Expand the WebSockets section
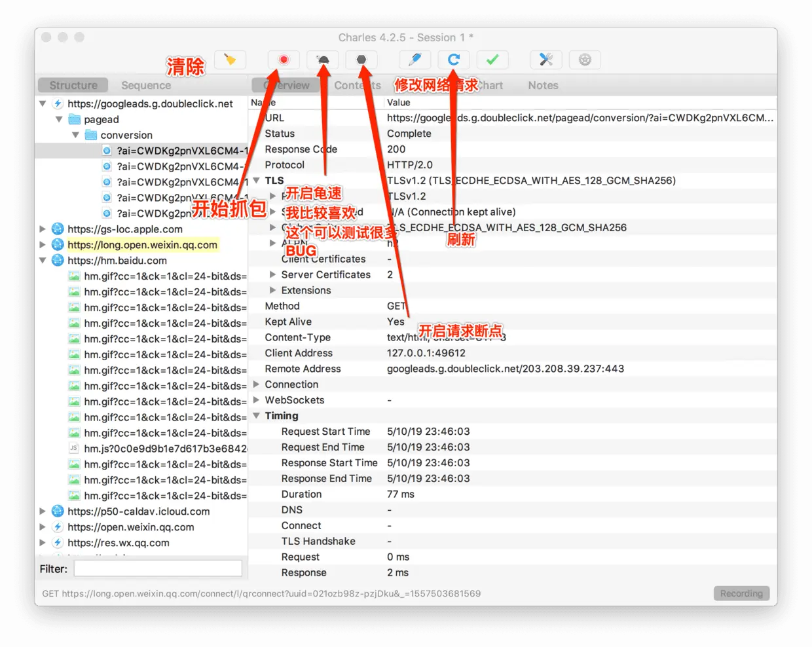 257,400
